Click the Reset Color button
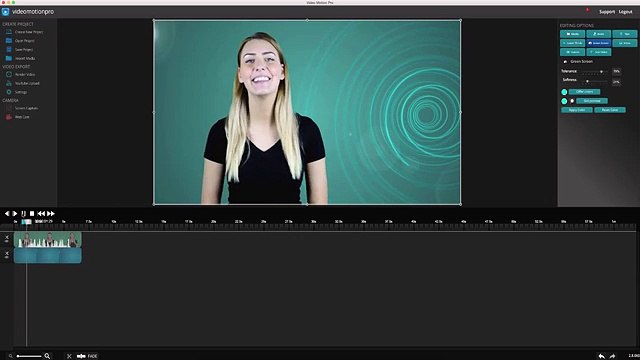Screen dimensions: 640x360 point(610,110)
